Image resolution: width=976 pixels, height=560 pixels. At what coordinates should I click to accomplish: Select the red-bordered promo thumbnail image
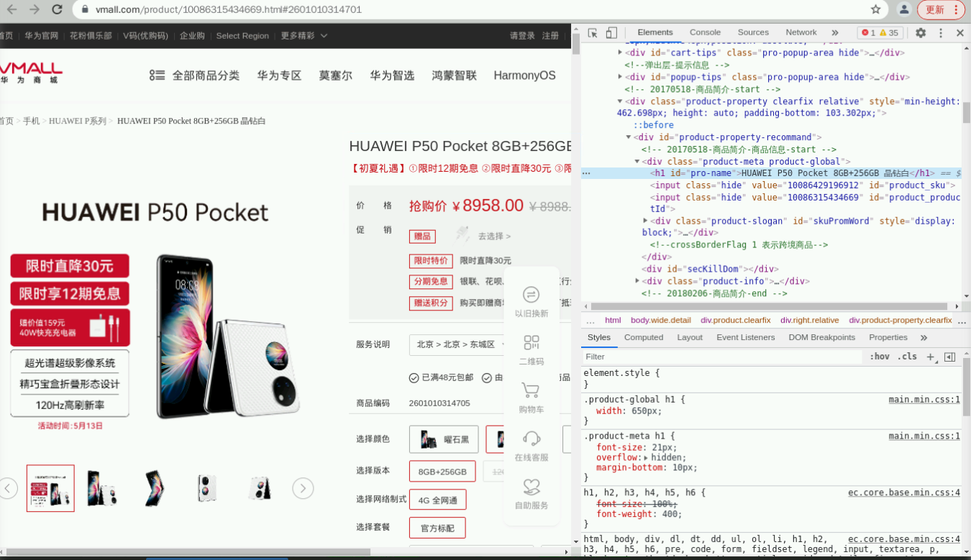tap(50, 488)
